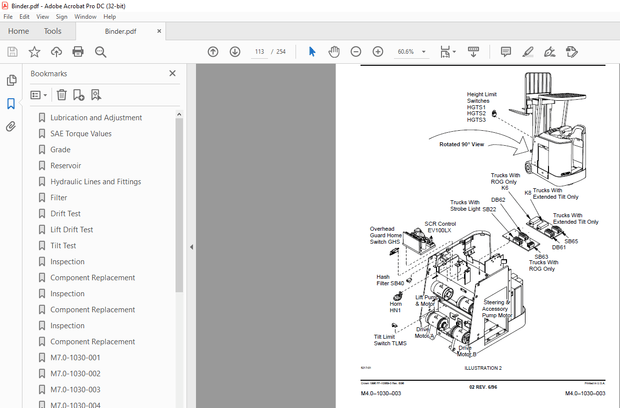Open the View menu
Image resolution: width=620 pixels, height=408 pixels.
click(43, 17)
